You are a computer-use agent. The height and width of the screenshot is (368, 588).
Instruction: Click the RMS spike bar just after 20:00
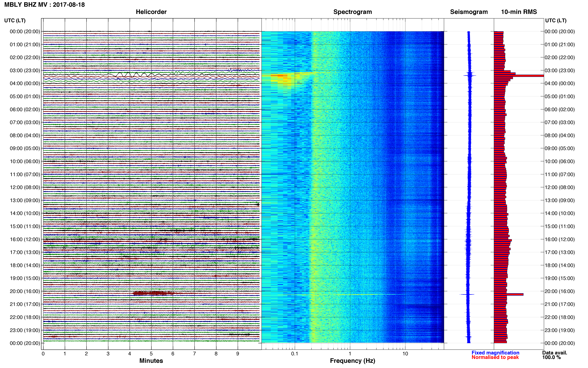pyautogui.click(x=508, y=294)
